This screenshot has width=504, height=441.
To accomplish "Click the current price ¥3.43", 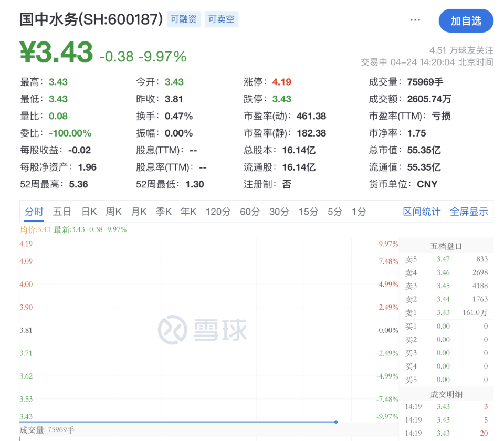I will (56, 52).
